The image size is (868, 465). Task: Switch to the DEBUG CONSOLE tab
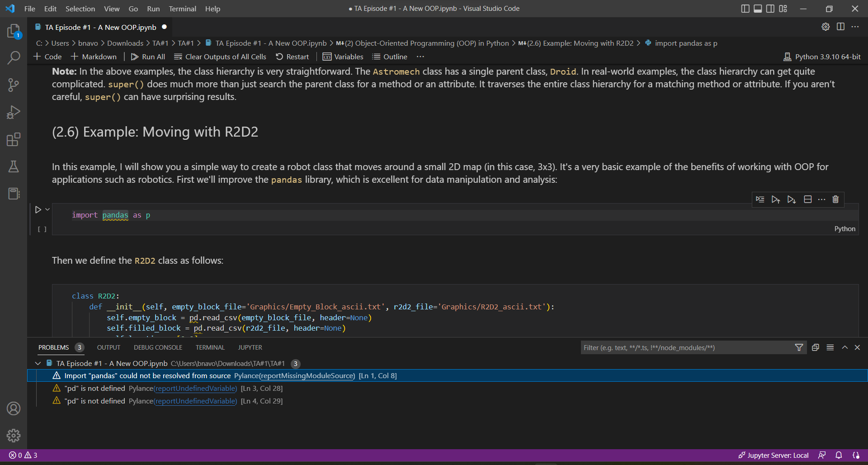click(x=158, y=347)
